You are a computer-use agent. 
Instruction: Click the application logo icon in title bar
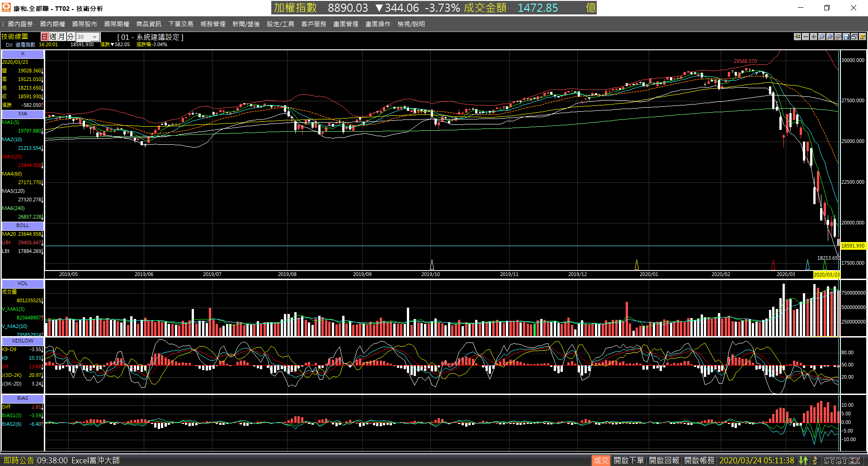(6, 8)
